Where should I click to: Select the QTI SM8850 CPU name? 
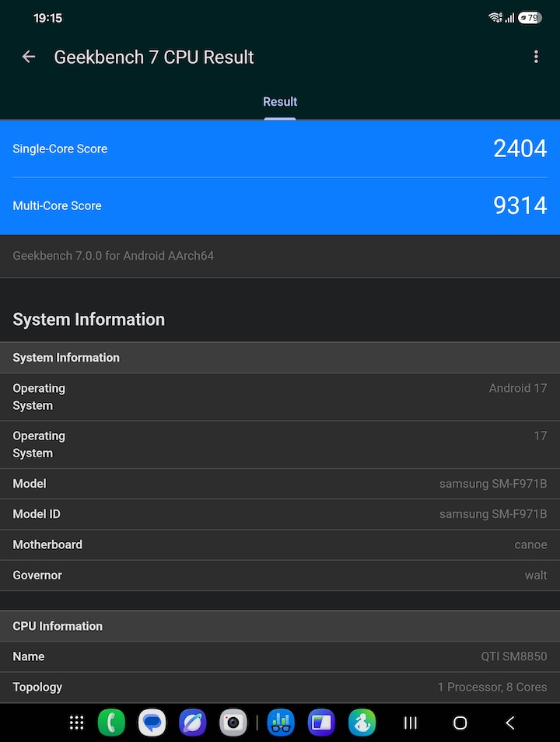pyautogui.click(x=514, y=656)
